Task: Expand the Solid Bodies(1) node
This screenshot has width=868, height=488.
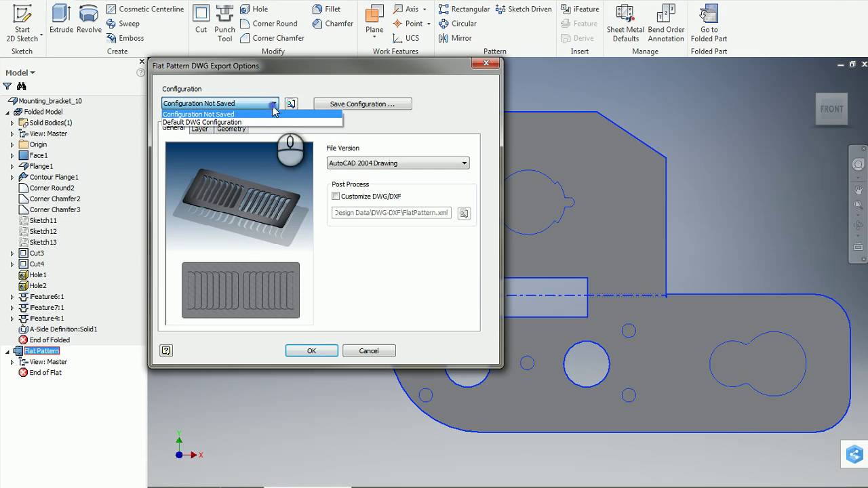Action: [x=12, y=123]
